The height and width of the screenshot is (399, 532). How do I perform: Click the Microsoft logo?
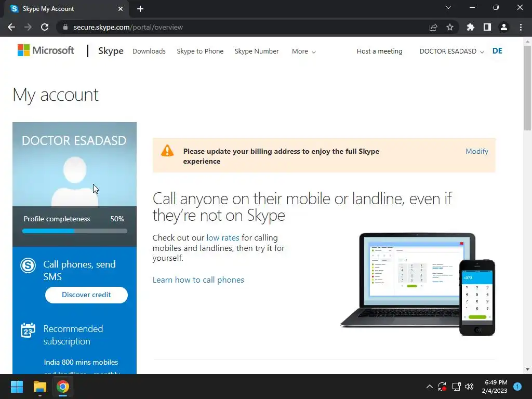[46, 50]
